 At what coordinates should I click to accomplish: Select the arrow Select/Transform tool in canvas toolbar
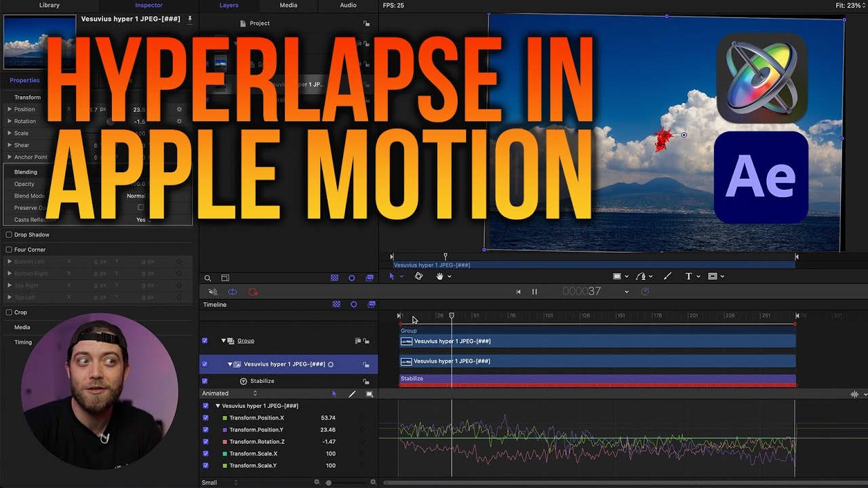(x=391, y=277)
